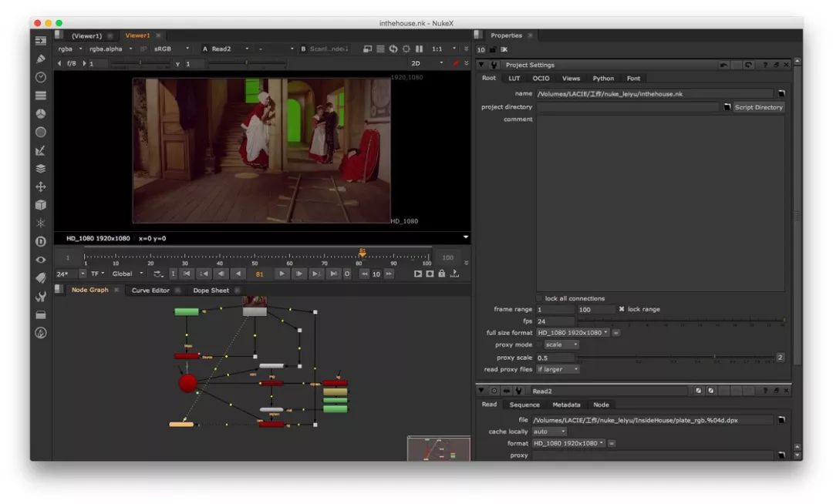Play the timeline forward
This screenshot has height=504, width=833.
coord(282,274)
